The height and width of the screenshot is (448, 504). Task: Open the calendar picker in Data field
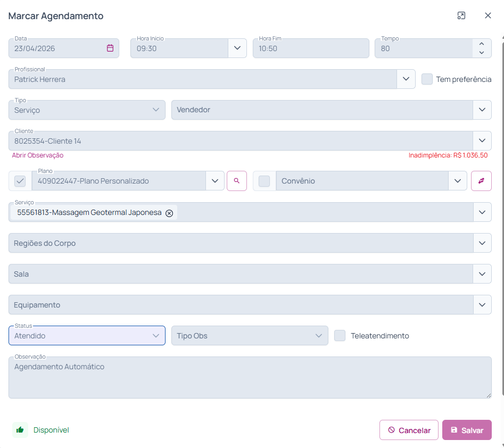pos(110,48)
